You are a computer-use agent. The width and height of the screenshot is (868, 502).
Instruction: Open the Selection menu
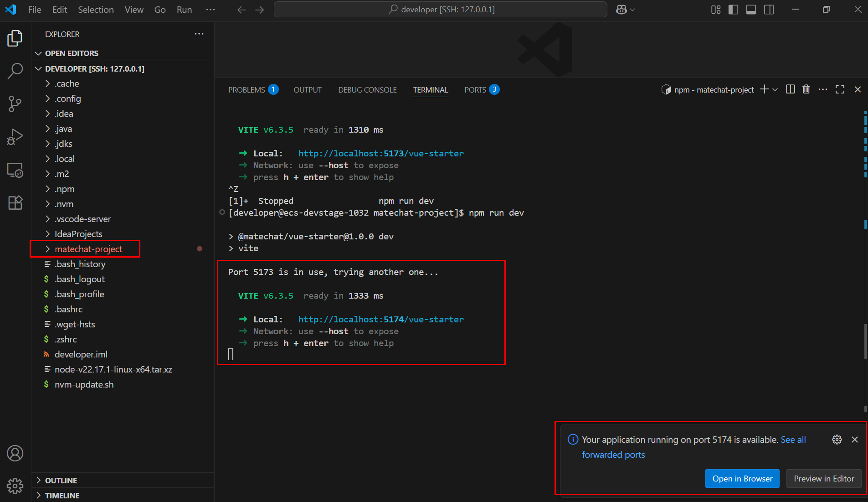pos(96,10)
